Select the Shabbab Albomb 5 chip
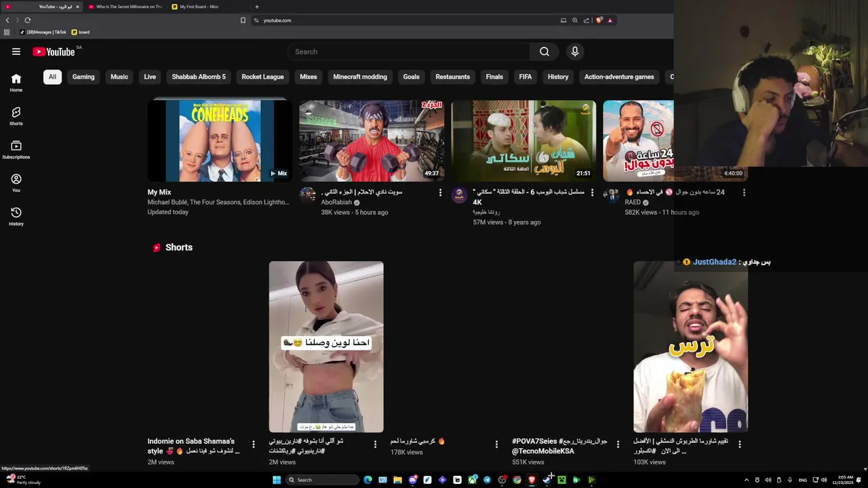The width and height of the screenshot is (868, 488). point(199,77)
